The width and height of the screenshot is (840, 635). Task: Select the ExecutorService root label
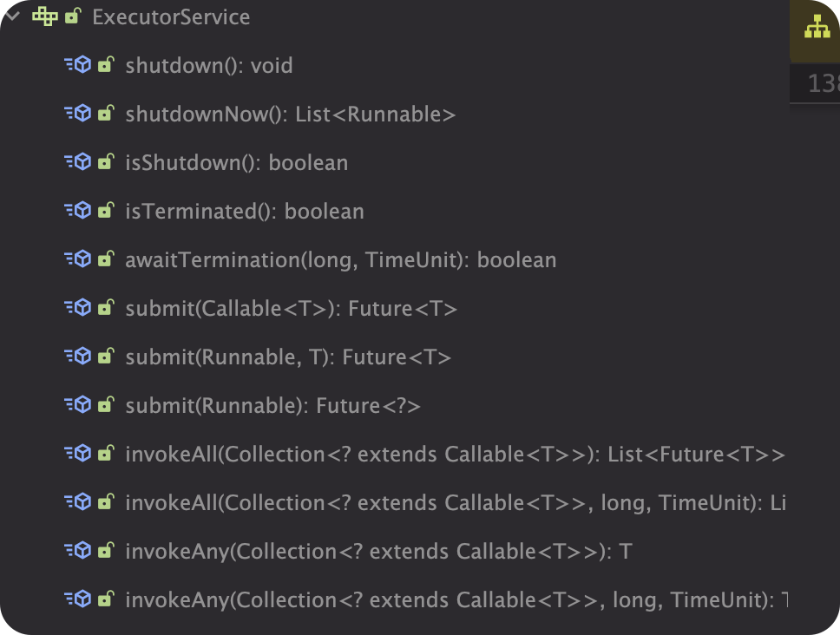click(x=170, y=16)
